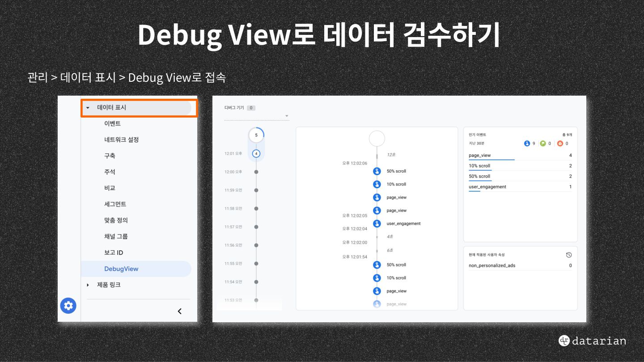Viewport: 644px width, 362px height.
Task: Click the 6초 gap label in the stream
Action: 390,250
